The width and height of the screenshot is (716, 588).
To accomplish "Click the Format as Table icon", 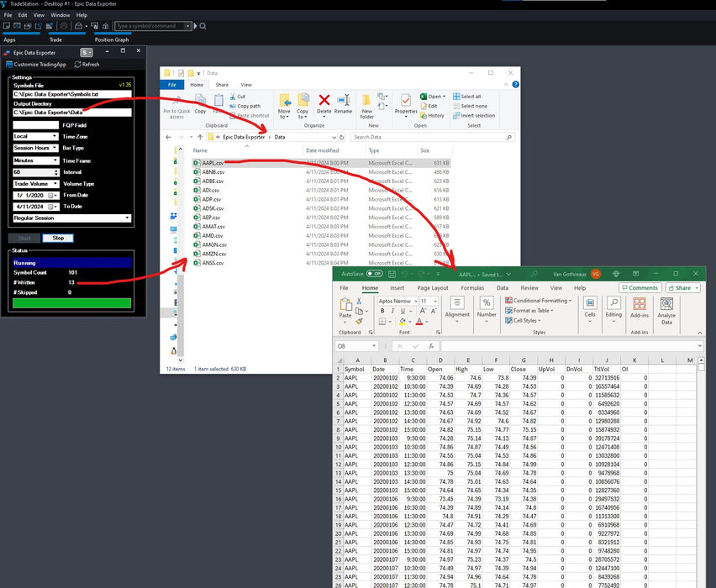I will tap(508, 311).
